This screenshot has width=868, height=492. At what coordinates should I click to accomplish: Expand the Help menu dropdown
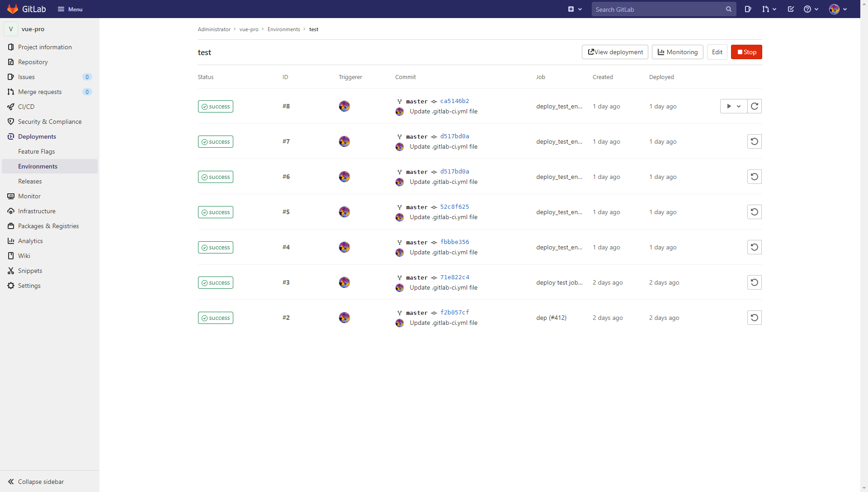click(x=811, y=9)
